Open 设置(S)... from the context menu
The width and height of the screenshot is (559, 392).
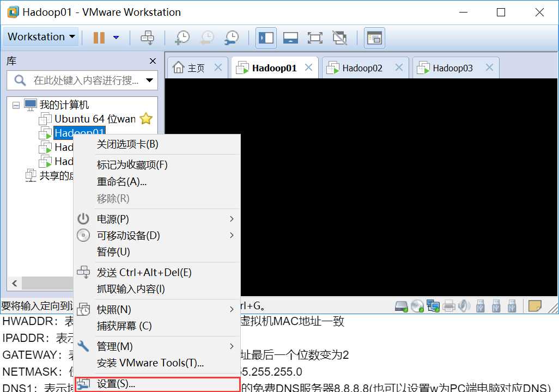157,384
